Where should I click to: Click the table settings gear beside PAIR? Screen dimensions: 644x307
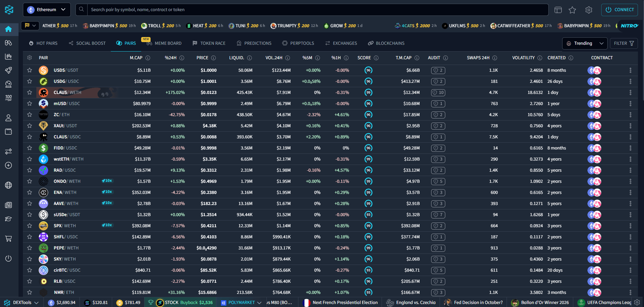pyautogui.click(x=30, y=58)
